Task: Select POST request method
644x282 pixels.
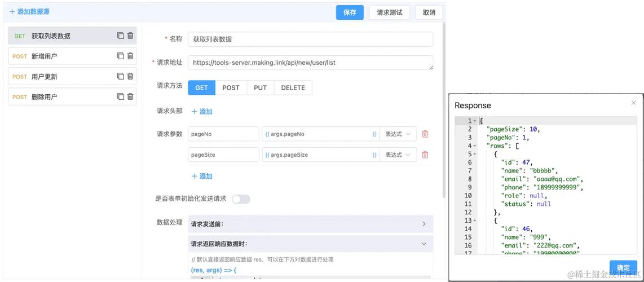Action: point(231,87)
